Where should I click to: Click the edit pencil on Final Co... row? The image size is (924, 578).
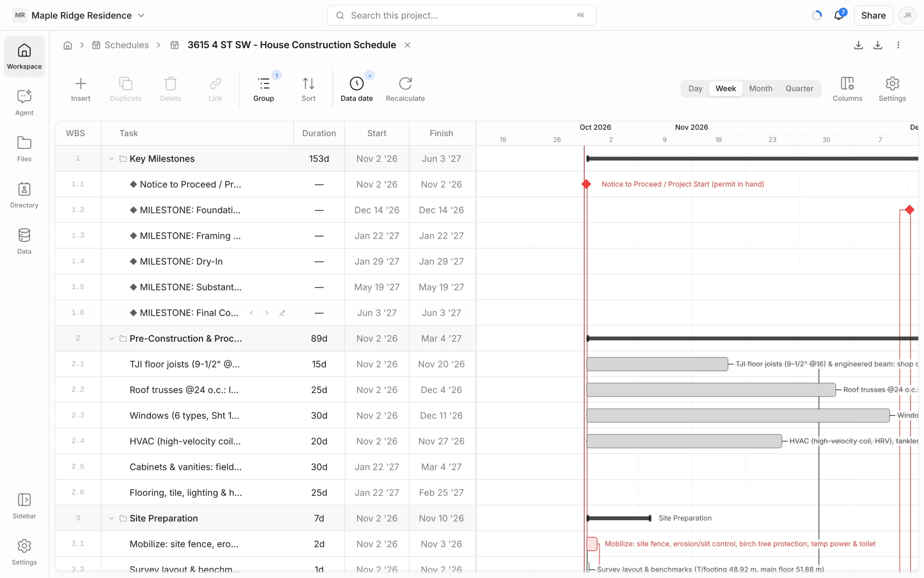click(x=282, y=313)
